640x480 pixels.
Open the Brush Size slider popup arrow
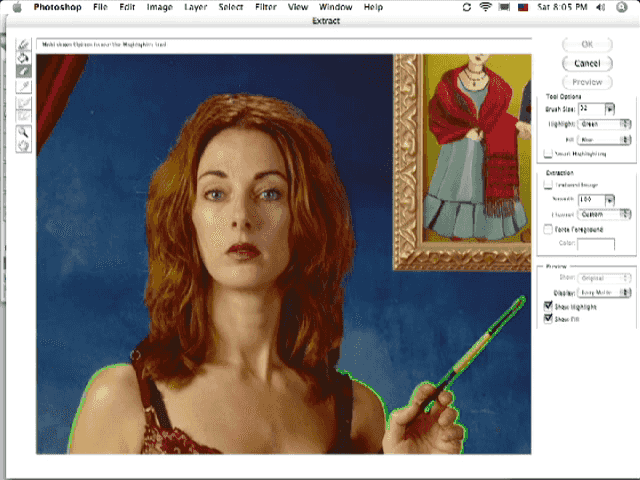pyautogui.click(x=610, y=108)
